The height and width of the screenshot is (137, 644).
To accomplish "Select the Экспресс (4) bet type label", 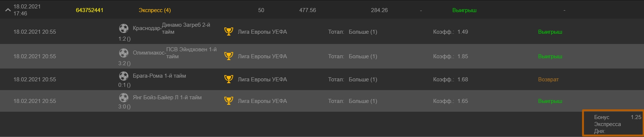I will click(155, 10).
